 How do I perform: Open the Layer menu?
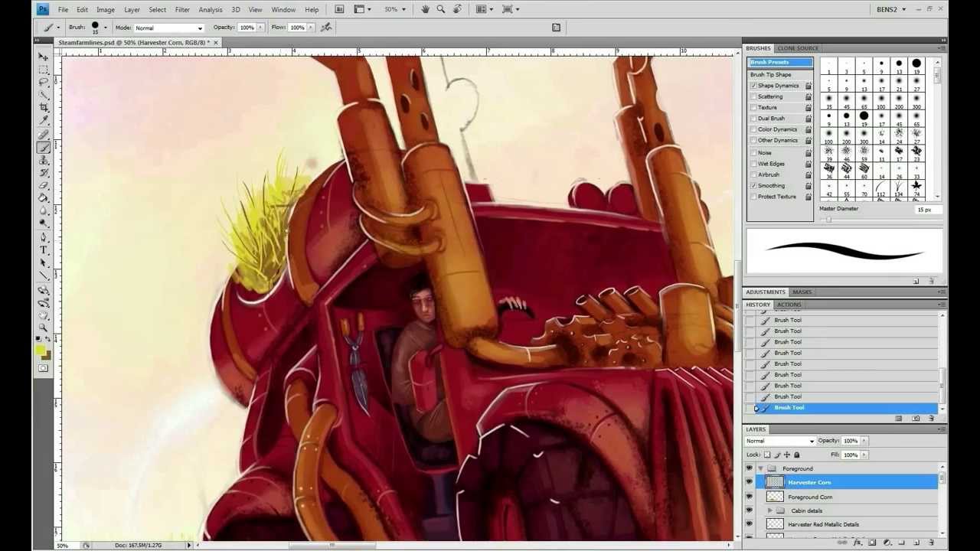[x=132, y=10]
